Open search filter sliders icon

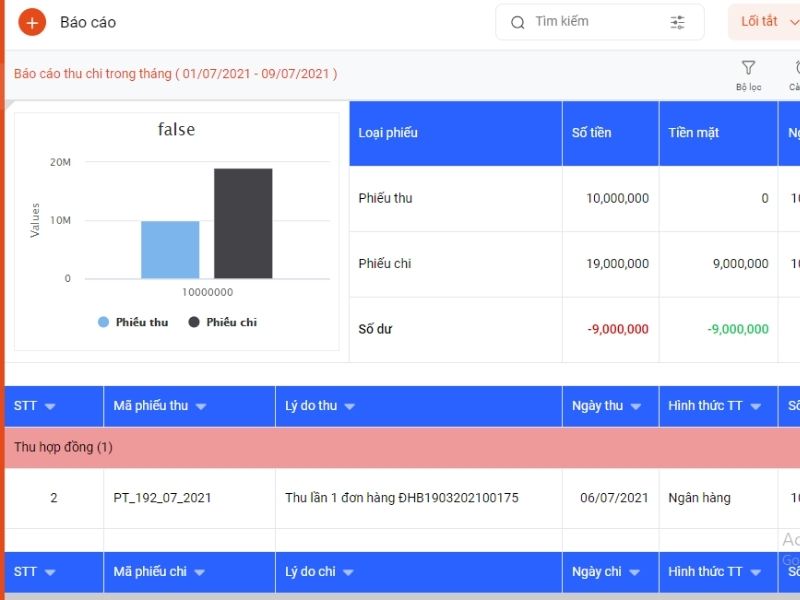(x=677, y=22)
